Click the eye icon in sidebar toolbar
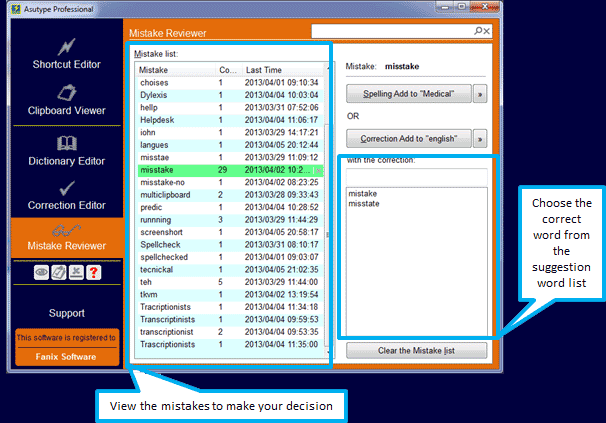The height and width of the screenshot is (423, 606). pyautogui.click(x=41, y=273)
